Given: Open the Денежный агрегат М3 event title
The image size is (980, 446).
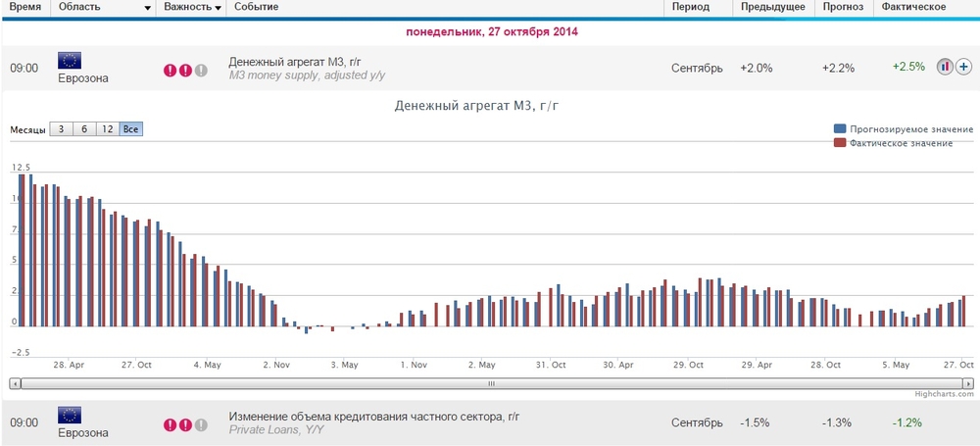Looking at the screenshot, I should coord(296,62).
